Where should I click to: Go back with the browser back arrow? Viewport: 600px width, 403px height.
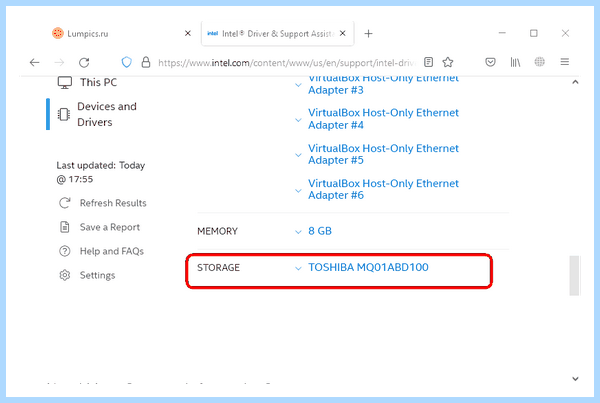34,62
